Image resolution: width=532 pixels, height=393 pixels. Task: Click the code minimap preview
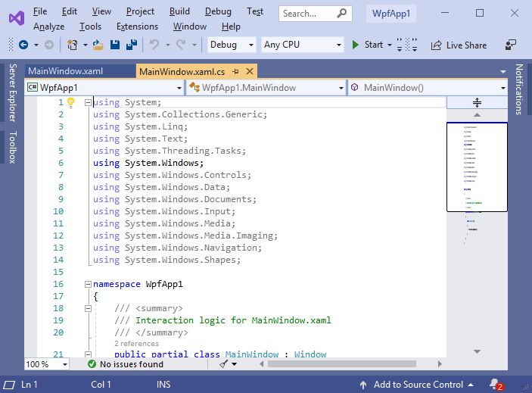pyautogui.click(x=477, y=167)
